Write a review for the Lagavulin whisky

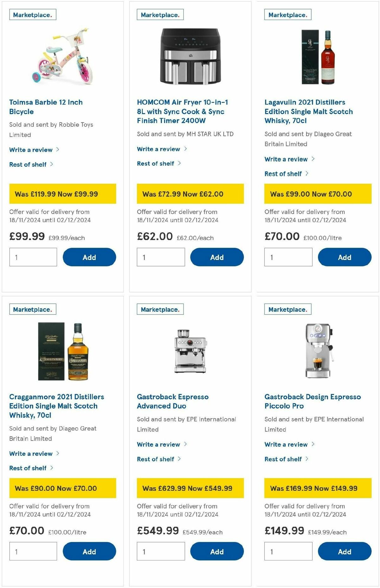click(x=287, y=159)
